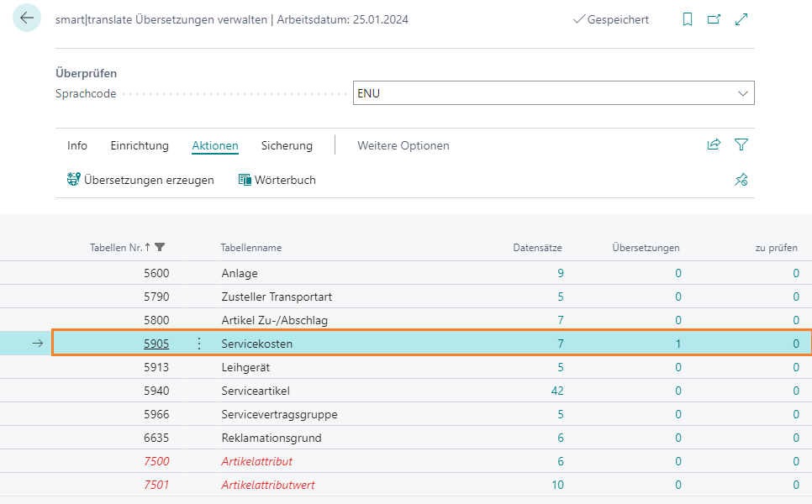Viewport: 812px width, 504px height.
Task: Open page in new window icon
Action: point(714,19)
